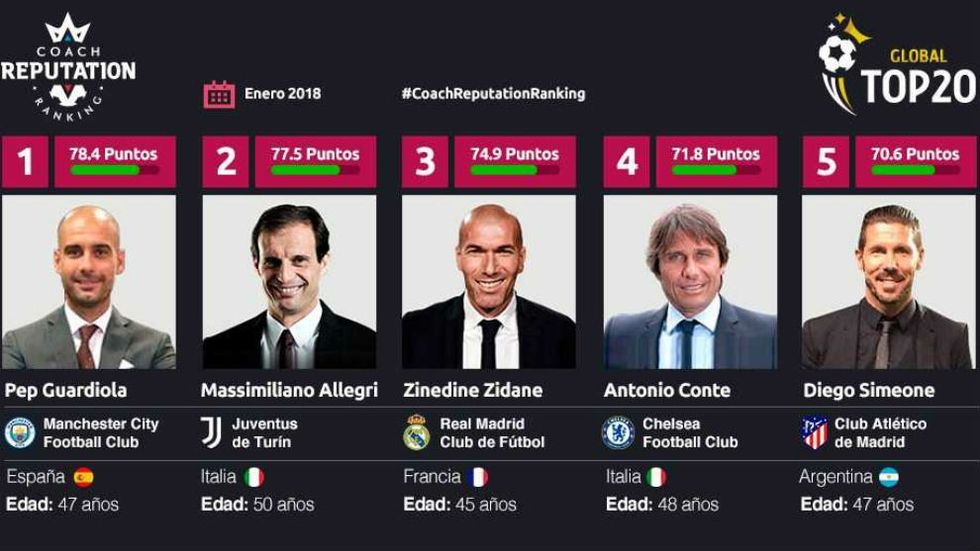Image resolution: width=980 pixels, height=551 pixels.
Task: Click the Manchester City club crest
Action: click(20, 432)
